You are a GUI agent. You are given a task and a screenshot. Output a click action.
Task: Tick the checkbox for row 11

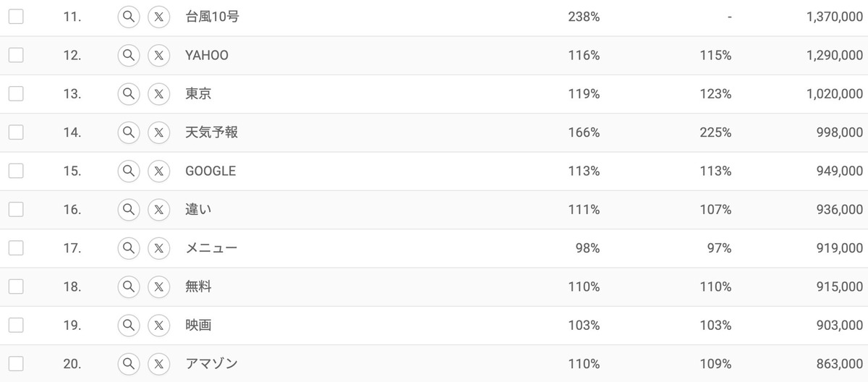click(16, 17)
